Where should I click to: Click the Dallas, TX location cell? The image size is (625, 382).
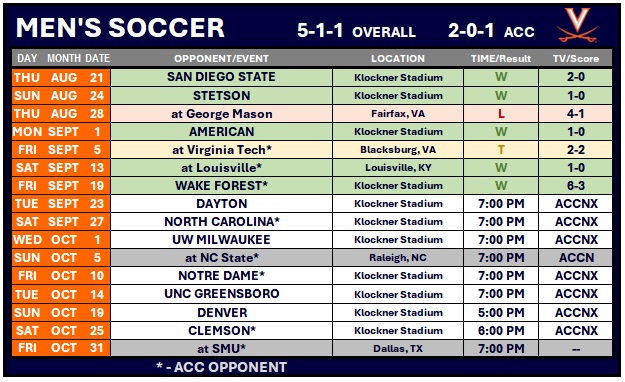click(398, 348)
